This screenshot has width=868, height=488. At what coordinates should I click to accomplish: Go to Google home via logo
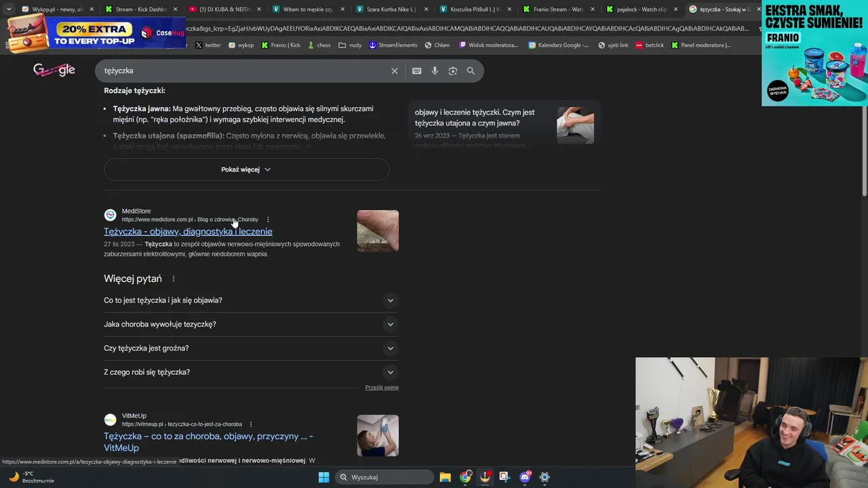point(54,70)
